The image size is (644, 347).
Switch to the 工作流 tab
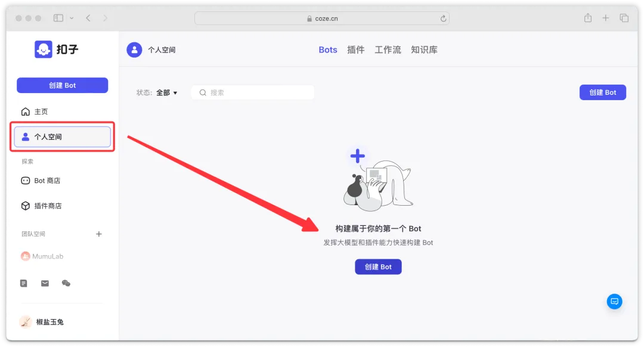(388, 49)
